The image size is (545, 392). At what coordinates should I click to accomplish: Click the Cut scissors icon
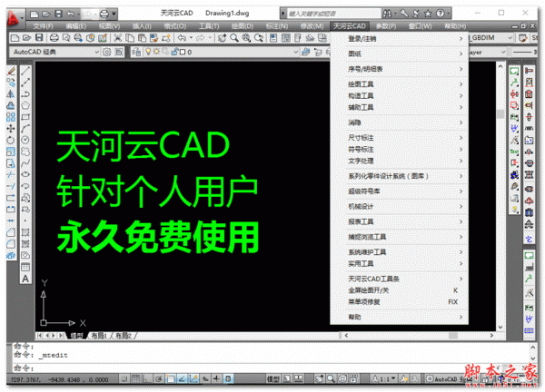pyautogui.click(x=118, y=38)
